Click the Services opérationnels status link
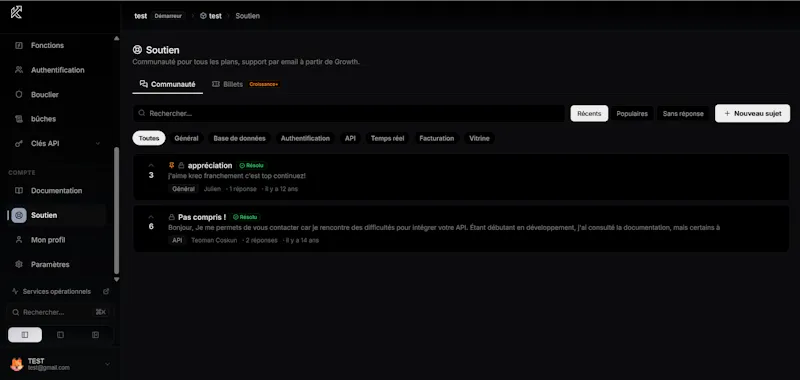This screenshot has height=380, width=800. (57, 292)
